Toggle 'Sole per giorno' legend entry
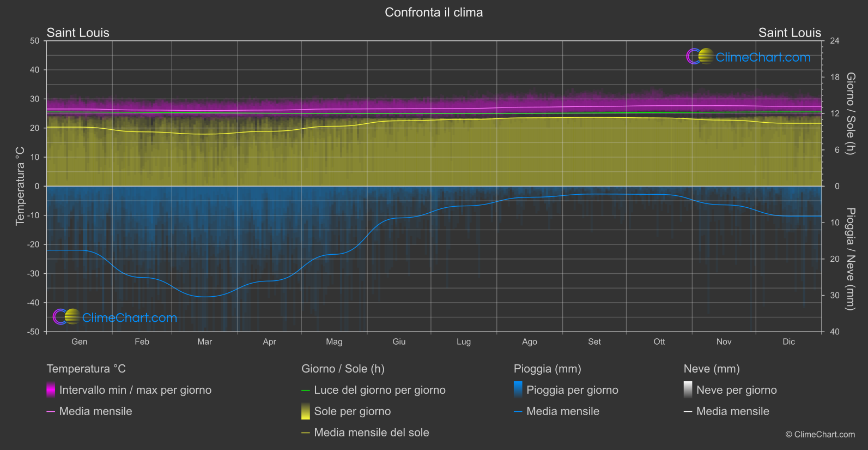Screen dimensions: 868x450 (x=353, y=411)
